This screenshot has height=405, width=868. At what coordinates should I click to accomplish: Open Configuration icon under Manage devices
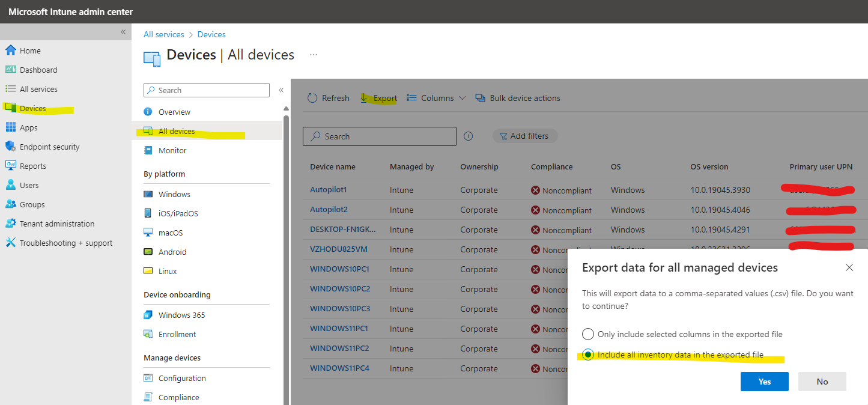148,378
